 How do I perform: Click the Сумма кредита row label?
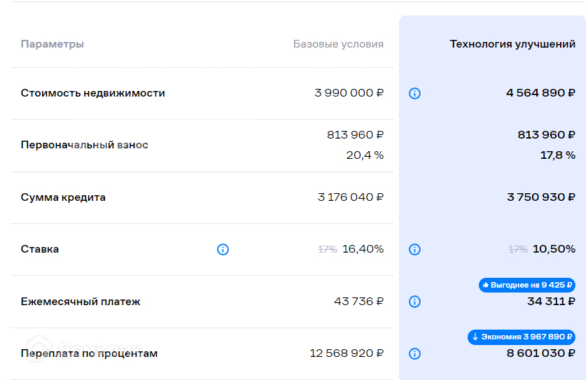(63, 197)
